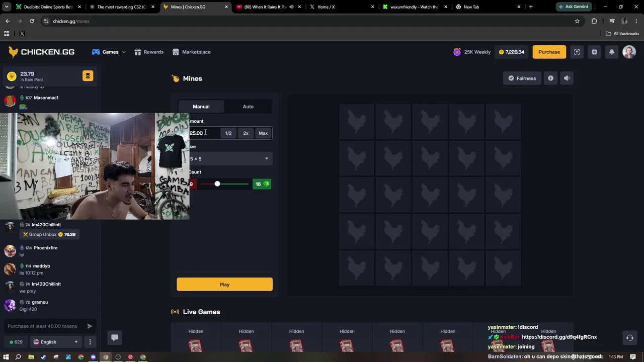Switch to the Manual tab
This screenshot has height=362, width=644.
201,107
